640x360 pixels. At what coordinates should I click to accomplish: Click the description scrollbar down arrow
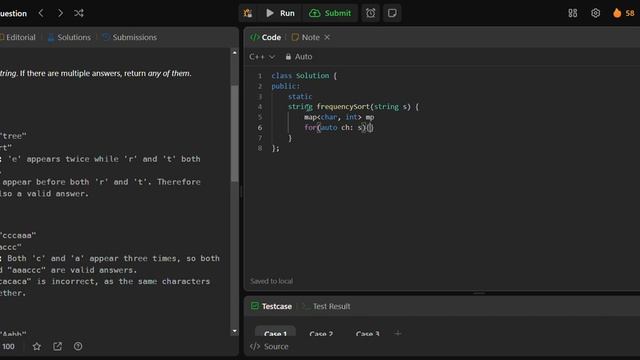[234, 331]
